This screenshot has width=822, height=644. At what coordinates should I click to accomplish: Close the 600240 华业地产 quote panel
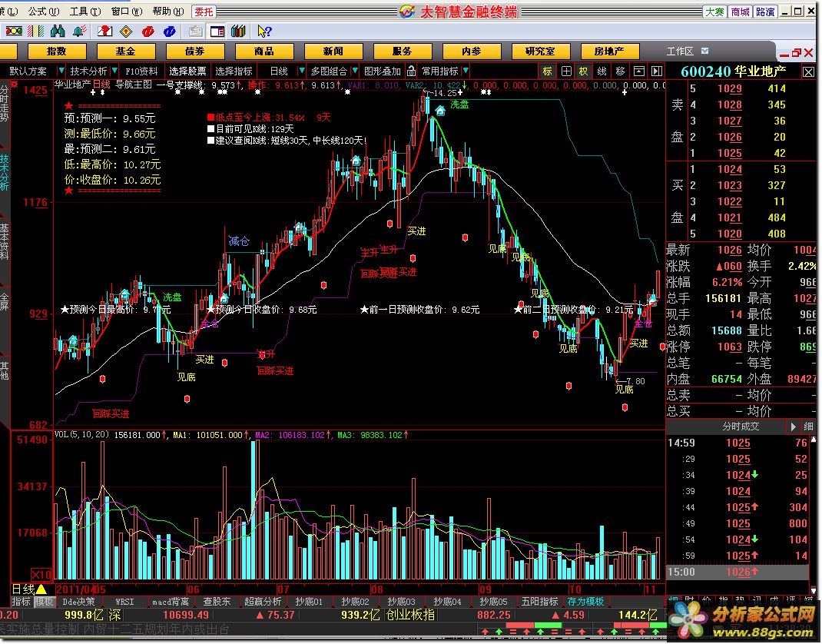pyautogui.click(x=808, y=71)
